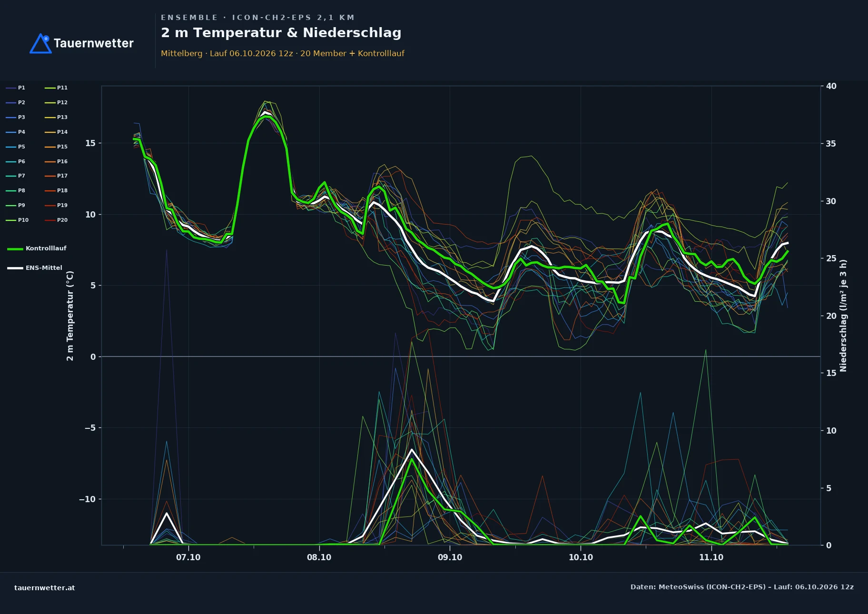This screenshot has height=614, width=868.
Task: Select legend entry P17
Action: (x=56, y=176)
